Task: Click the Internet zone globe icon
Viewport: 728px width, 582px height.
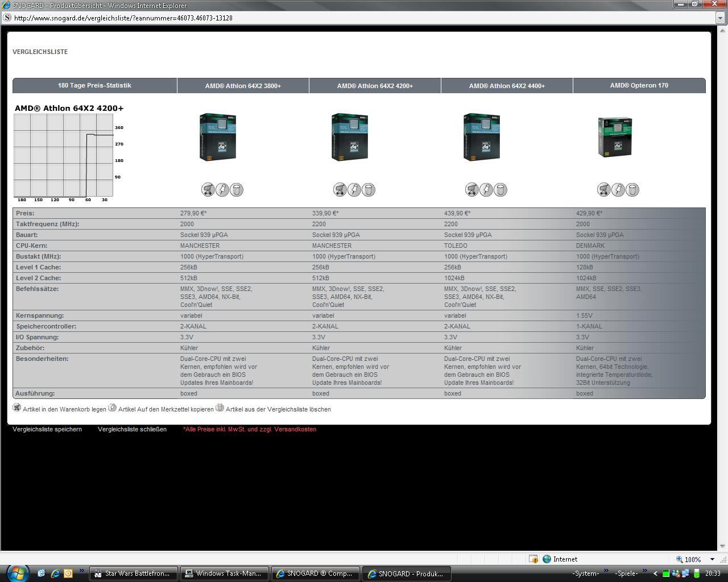Action: [x=547, y=559]
